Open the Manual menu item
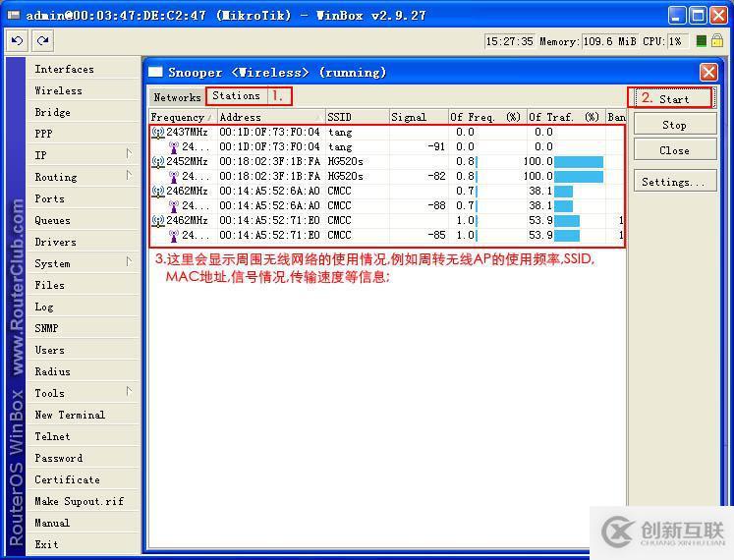 [84, 523]
